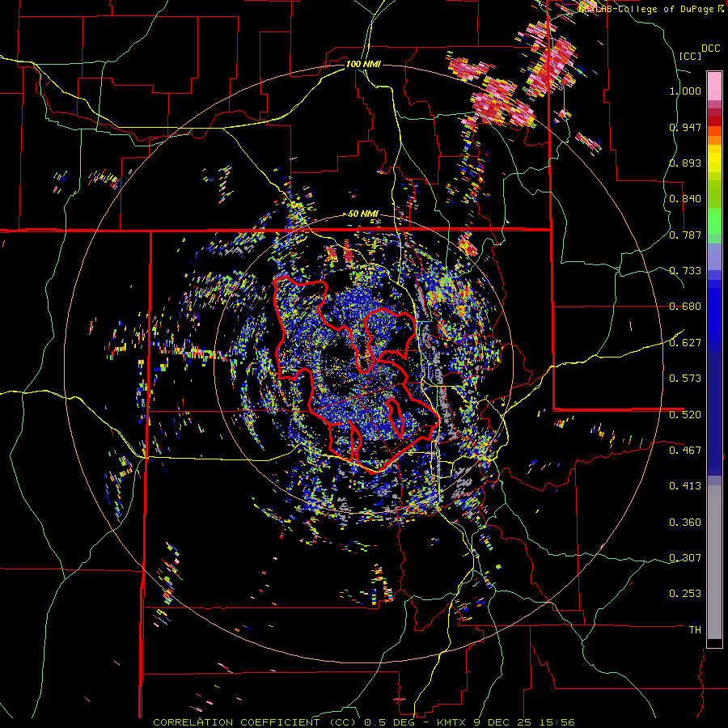Click the "TH" threshold label on the scale
The height and width of the screenshot is (728, 728).
point(695,630)
